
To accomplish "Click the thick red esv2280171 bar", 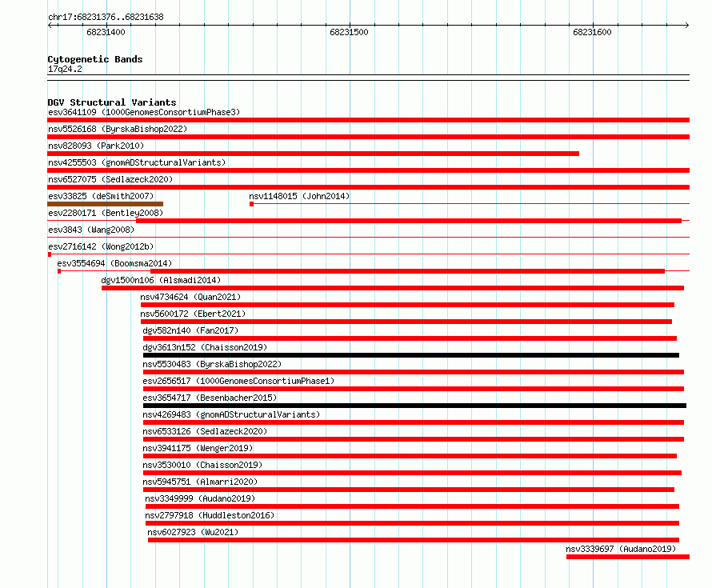I will [x=409, y=221].
